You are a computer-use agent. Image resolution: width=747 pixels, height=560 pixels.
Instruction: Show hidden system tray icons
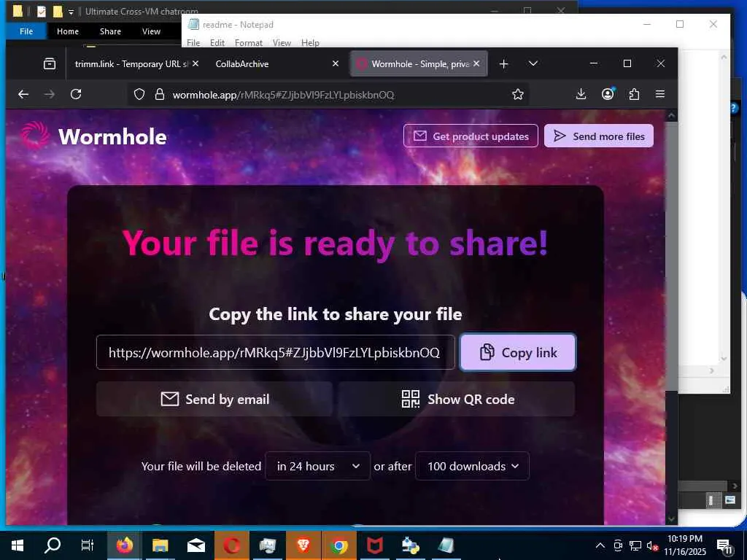(600, 545)
